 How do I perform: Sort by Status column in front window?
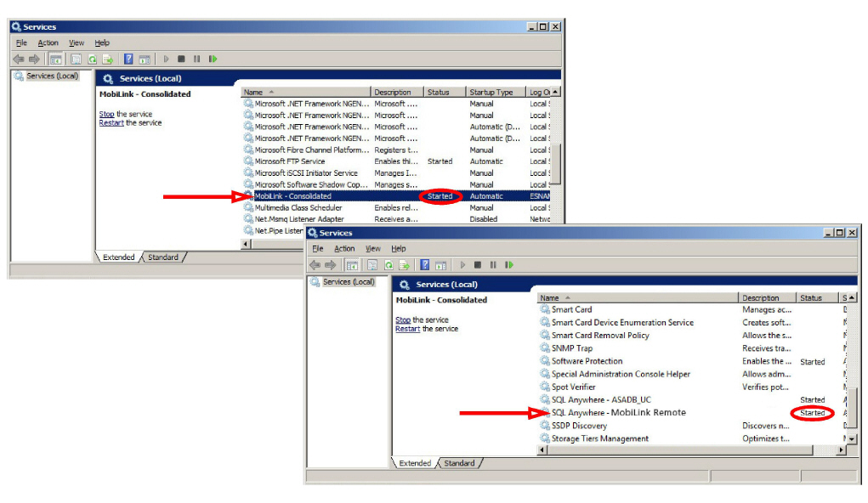[818, 297]
